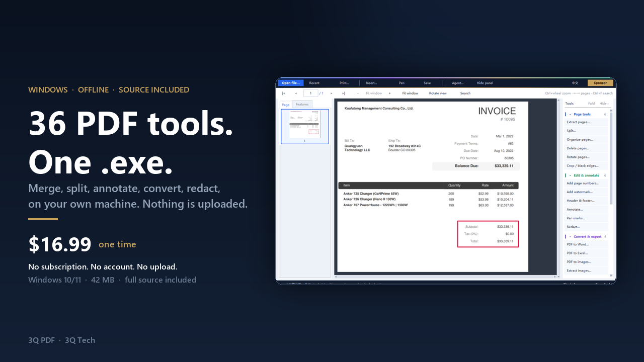
Task: Collapse the Page tools group
Action: coord(586,114)
